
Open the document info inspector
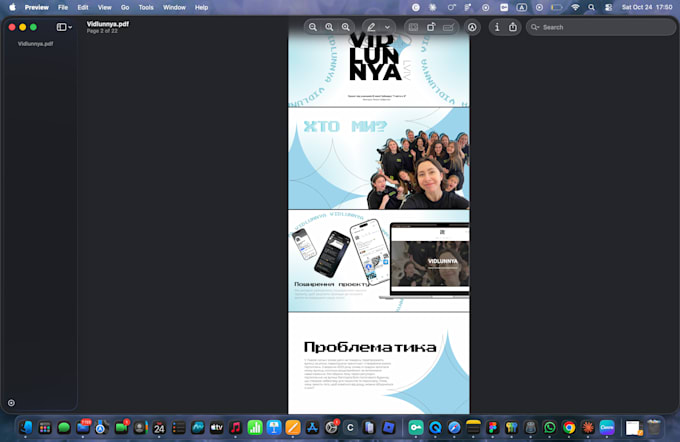pyautogui.click(x=497, y=27)
